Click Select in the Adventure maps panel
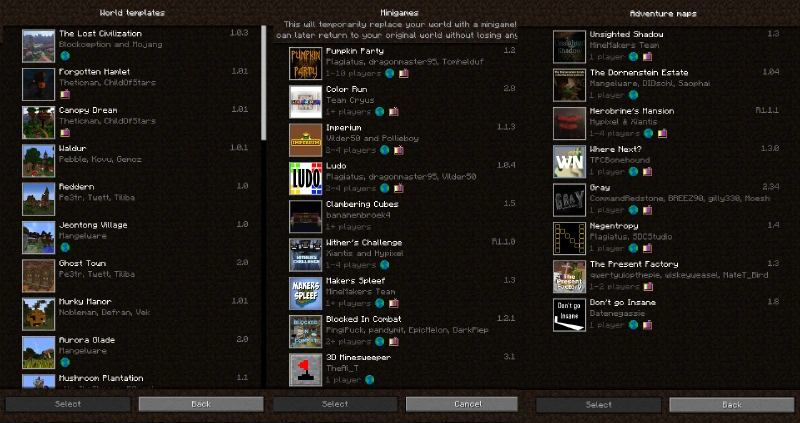The height and width of the screenshot is (423, 800). pyautogui.click(x=598, y=405)
